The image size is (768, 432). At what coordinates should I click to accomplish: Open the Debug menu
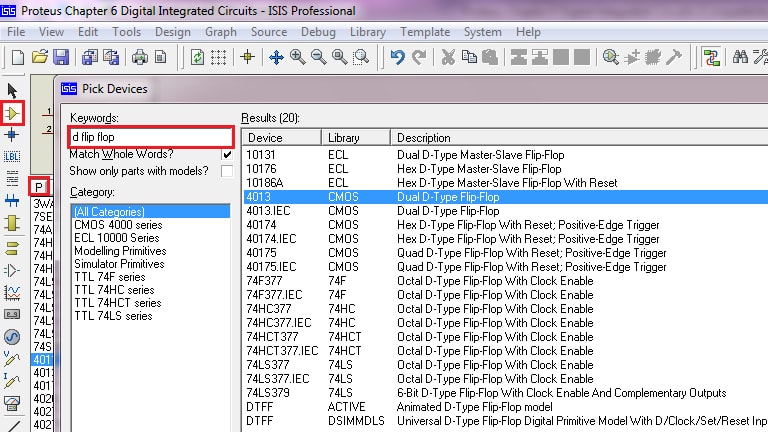coord(318,32)
